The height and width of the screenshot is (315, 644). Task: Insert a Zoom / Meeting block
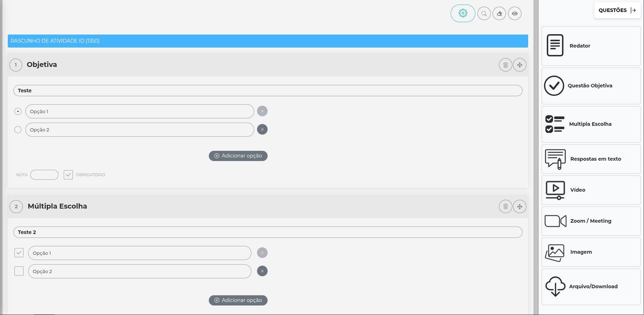[590, 221]
